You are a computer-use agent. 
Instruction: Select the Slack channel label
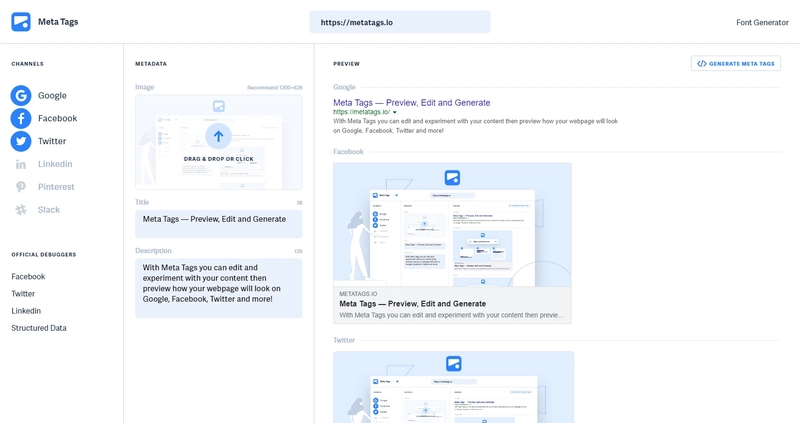[x=49, y=210]
